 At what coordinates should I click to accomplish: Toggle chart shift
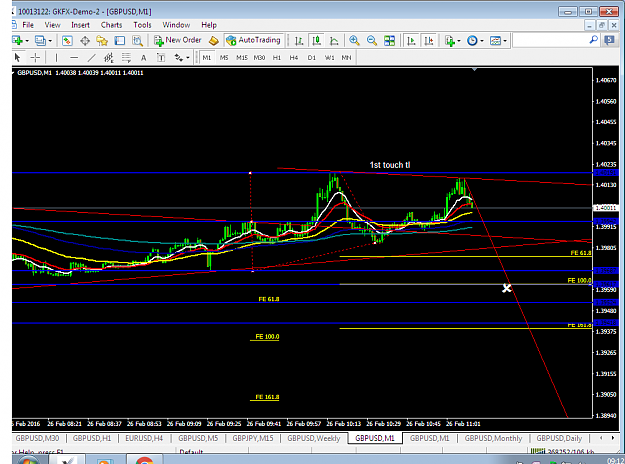(428, 40)
